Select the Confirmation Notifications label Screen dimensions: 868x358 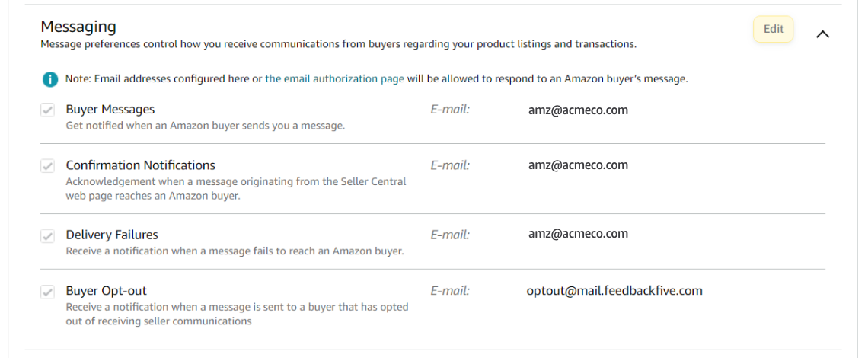pos(140,165)
